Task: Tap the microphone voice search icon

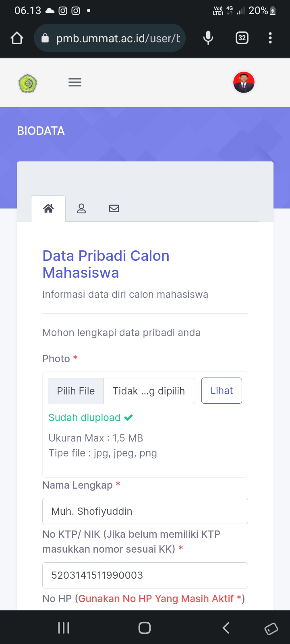Action: (x=208, y=38)
